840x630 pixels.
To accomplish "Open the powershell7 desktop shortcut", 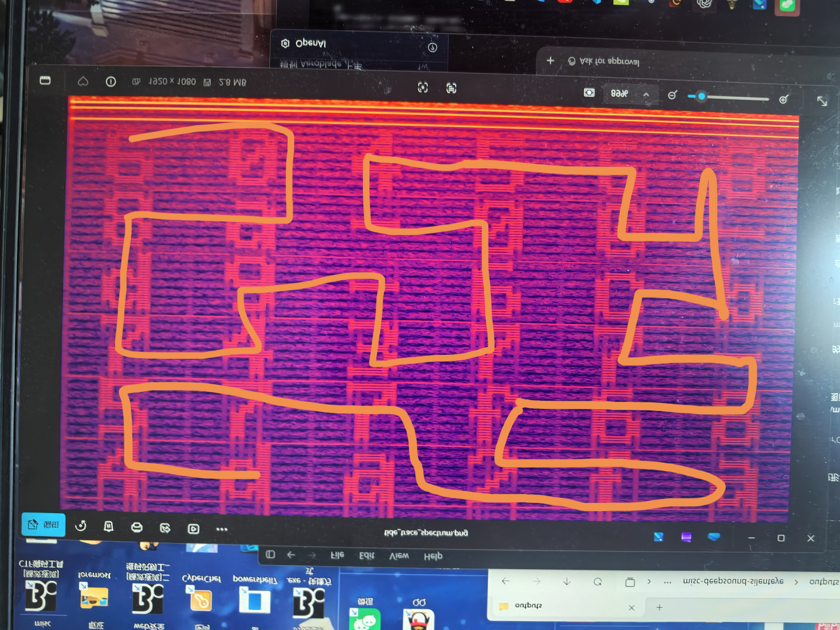I will click(x=255, y=595).
